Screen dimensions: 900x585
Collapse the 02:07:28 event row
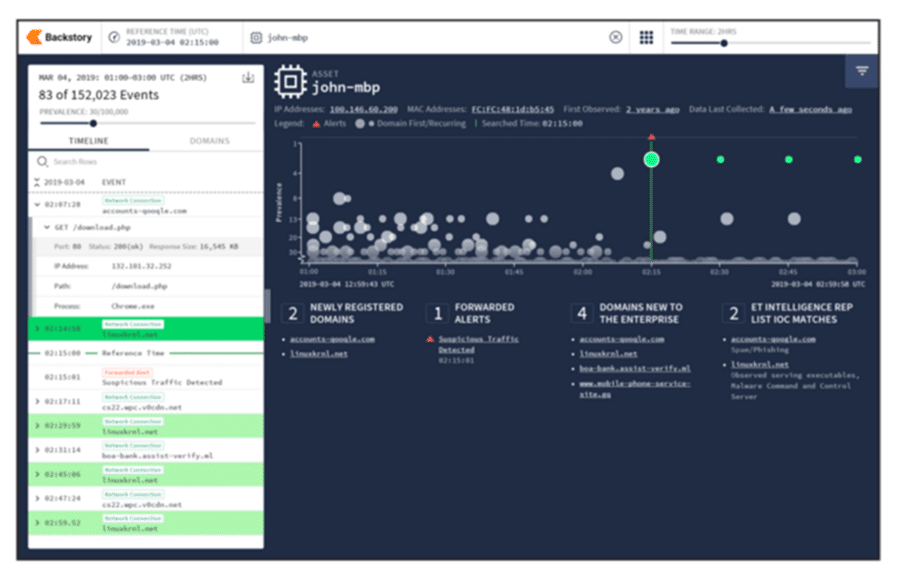click(x=37, y=204)
